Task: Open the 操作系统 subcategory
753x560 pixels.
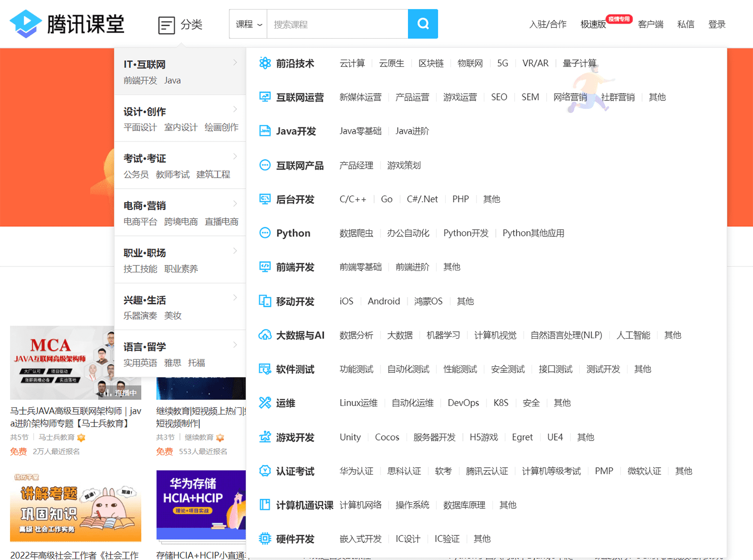Action: tap(412, 505)
